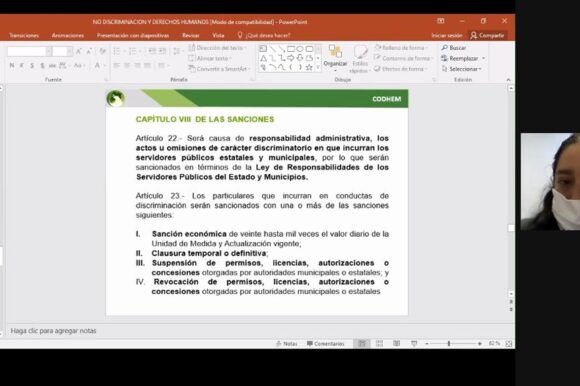This screenshot has height=386, width=580.
Task: Click Iniciar sesión link
Action: [447, 35]
